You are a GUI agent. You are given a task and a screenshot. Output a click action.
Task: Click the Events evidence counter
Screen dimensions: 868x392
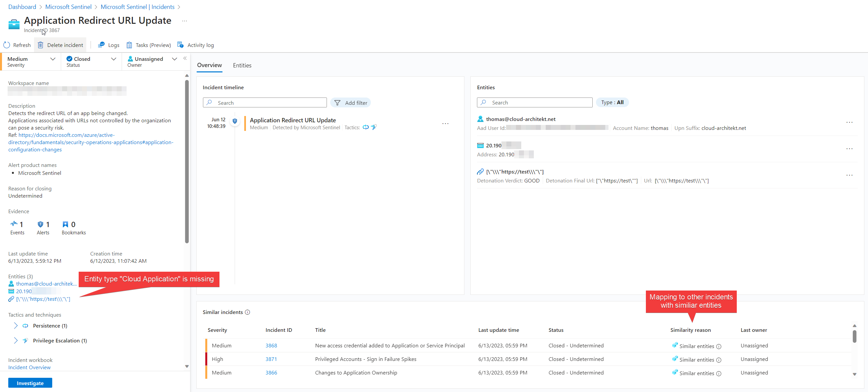pos(17,228)
